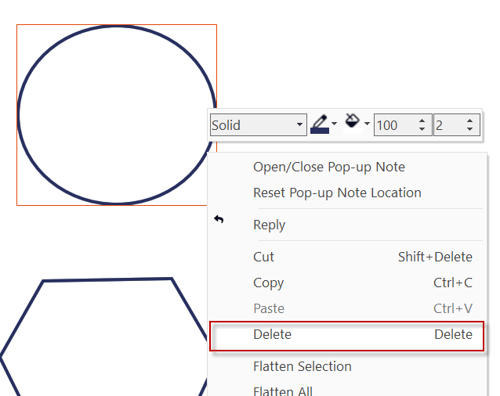The width and height of the screenshot is (500, 396).
Task: Expand the fill color dropdown arrow
Action: [x=367, y=124]
